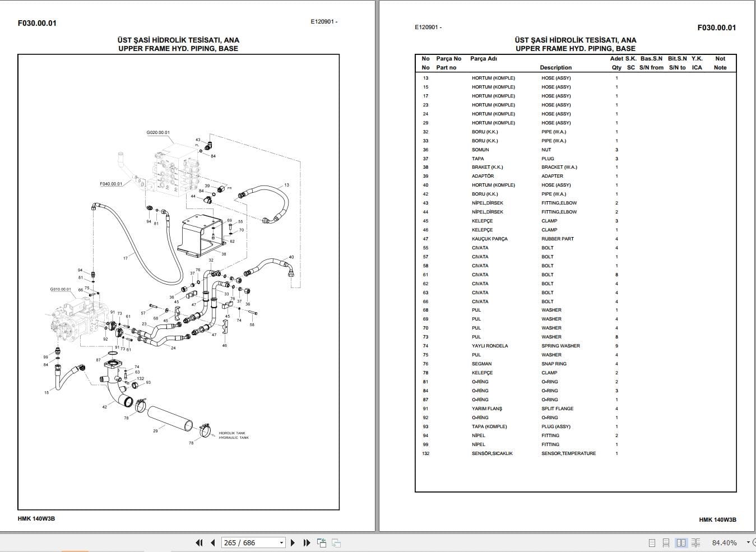
Task: Click part number 15 hose label in diagram
Action: tap(47, 392)
